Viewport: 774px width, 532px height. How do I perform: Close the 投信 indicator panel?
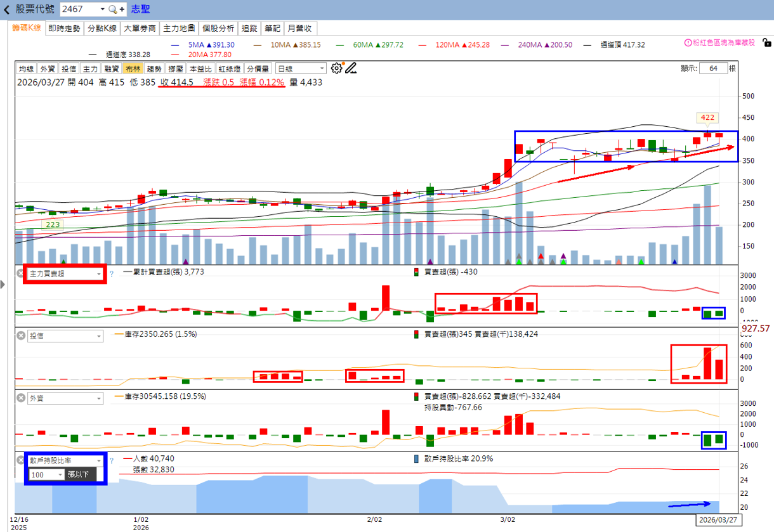[20, 336]
